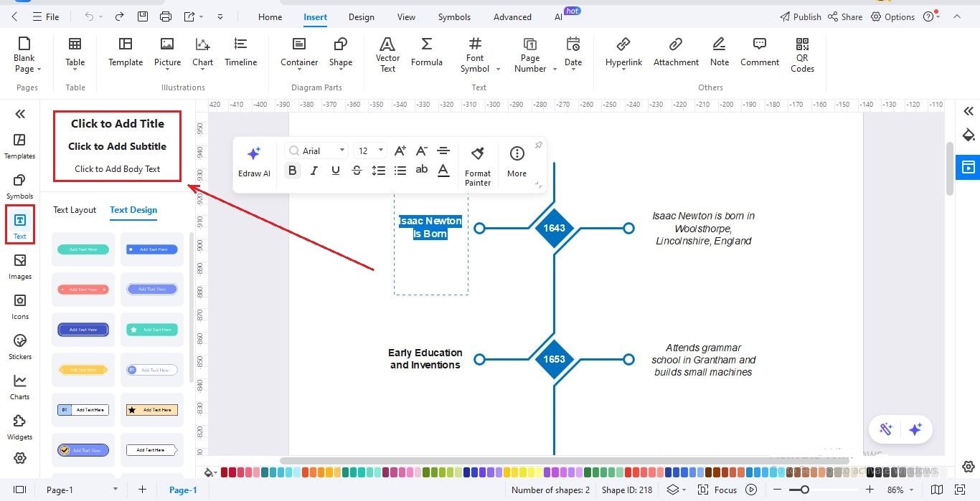Screen dimensions: 980x501
Task: Toggle italic formatting
Action: (x=314, y=170)
